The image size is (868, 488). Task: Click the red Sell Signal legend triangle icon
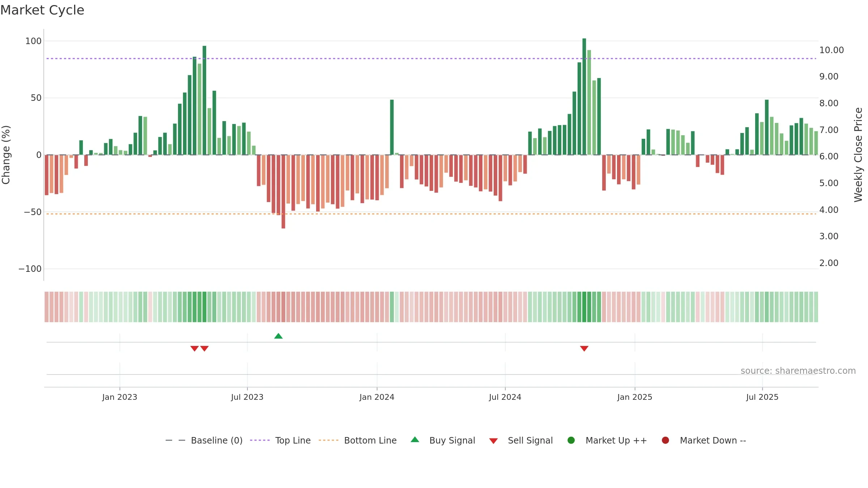[493, 441]
